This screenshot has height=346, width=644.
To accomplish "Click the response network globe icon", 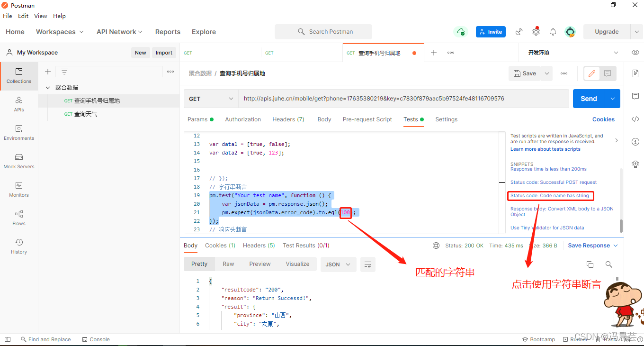I will click(436, 246).
